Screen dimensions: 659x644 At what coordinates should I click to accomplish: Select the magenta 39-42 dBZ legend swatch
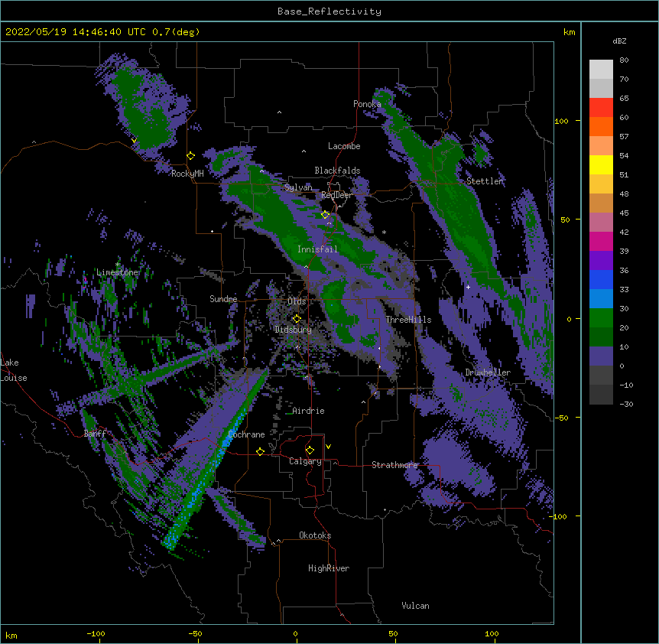[601, 241]
